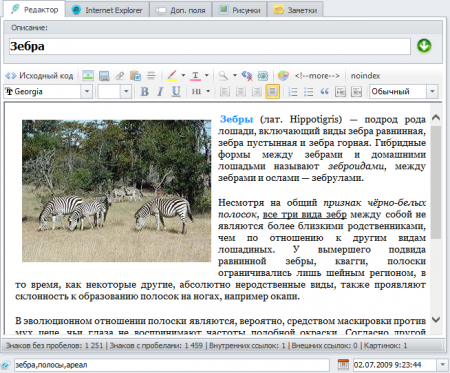Screen dimensions: 450x373
Task: Click the Зебры blue link
Action: tap(236, 119)
